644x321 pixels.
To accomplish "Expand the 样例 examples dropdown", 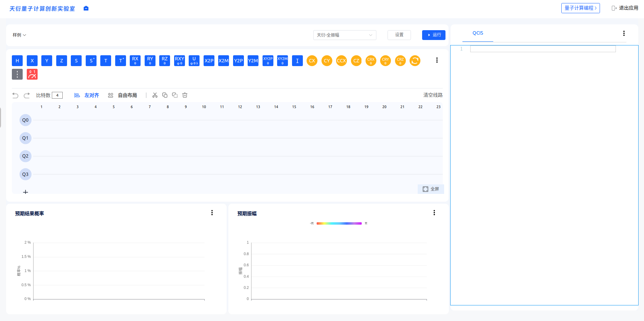I will 19,35.
